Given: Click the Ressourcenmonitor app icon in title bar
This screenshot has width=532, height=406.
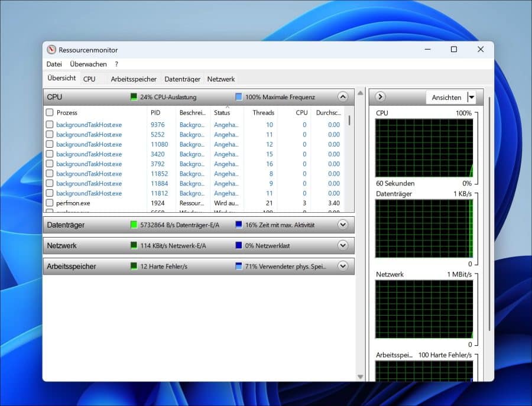Looking at the screenshot, I should point(51,50).
